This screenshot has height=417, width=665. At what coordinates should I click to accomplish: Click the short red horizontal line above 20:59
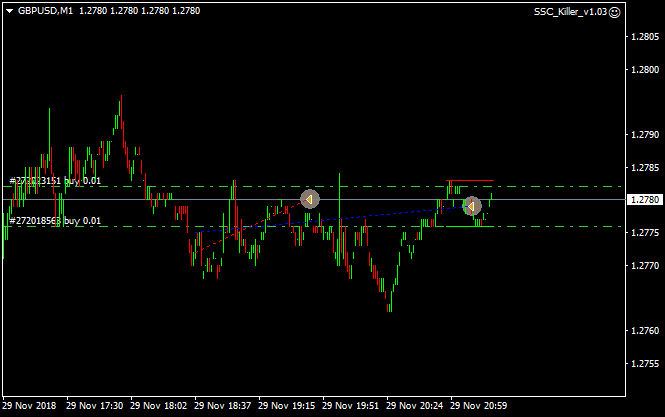coord(470,181)
